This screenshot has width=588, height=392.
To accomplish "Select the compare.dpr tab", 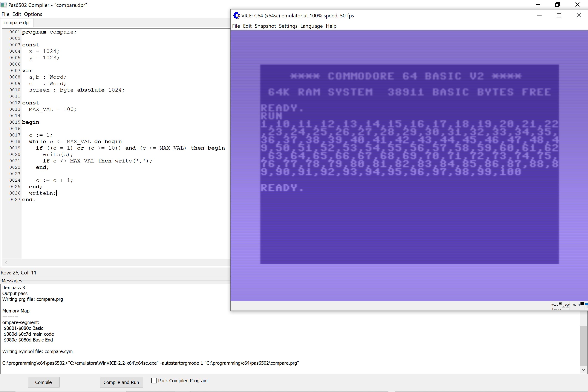I will [x=17, y=23].
